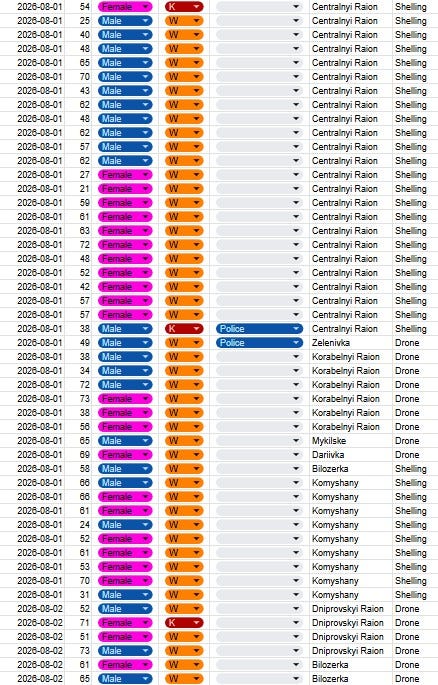Open the Male chip in the age 24 row

[125, 525]
